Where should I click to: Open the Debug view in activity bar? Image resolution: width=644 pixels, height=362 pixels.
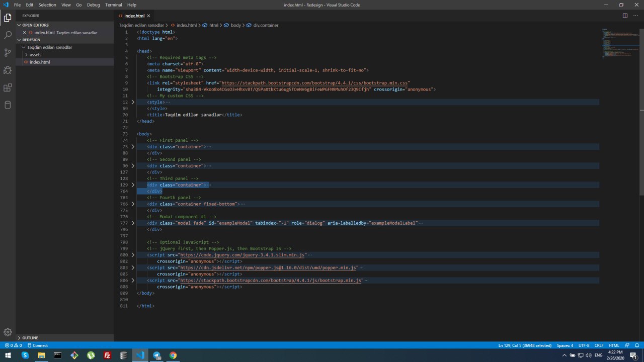[8, 70]
